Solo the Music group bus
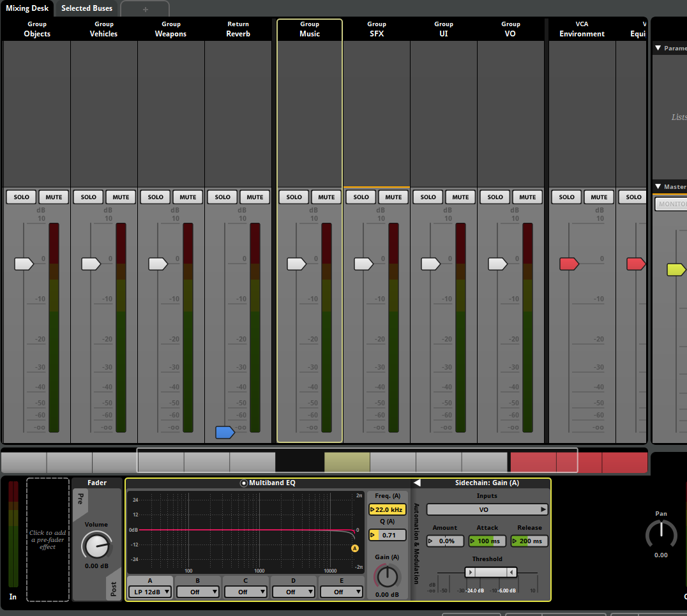 293,197
